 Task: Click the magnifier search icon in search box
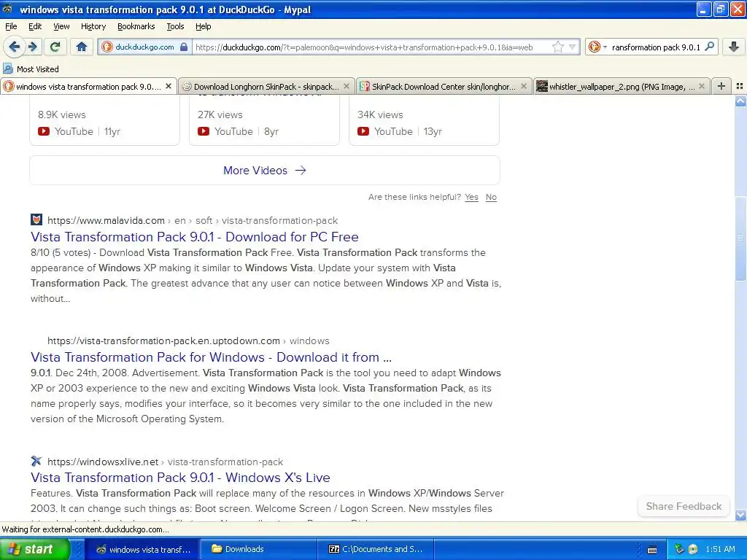(x=710, y=47)
